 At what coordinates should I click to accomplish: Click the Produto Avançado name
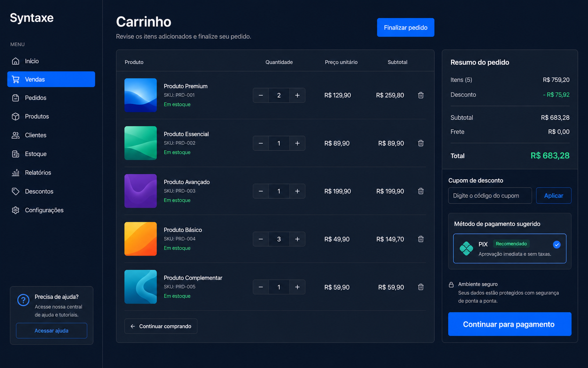point(187,182)
